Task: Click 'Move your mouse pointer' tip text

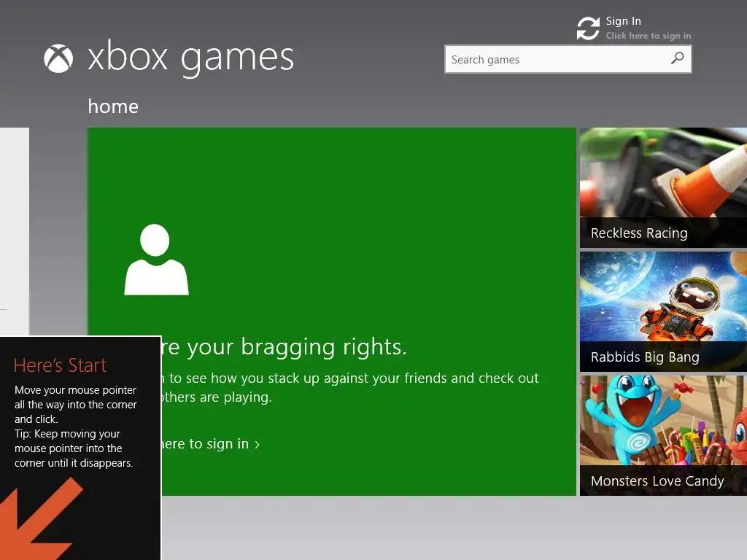Action: (75, 390)
